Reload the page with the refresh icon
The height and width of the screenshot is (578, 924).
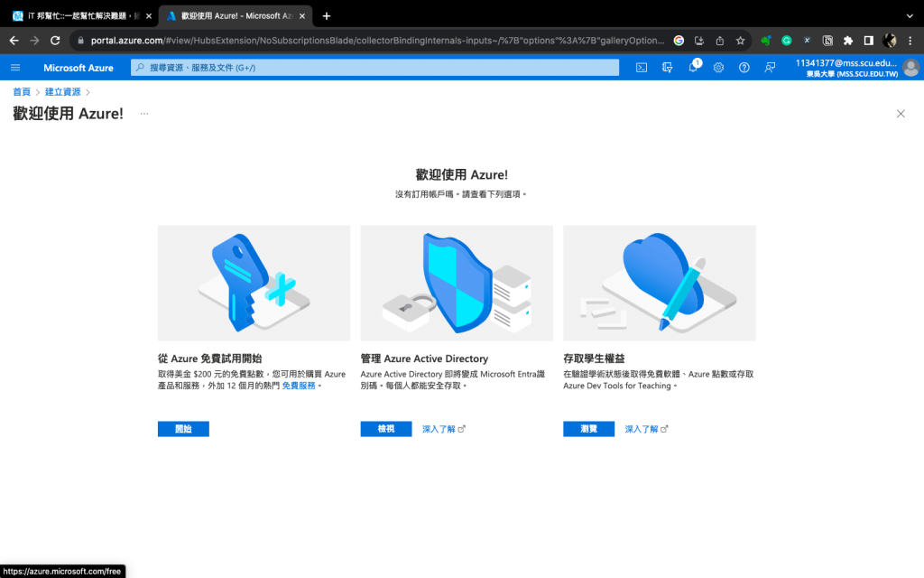55,41
